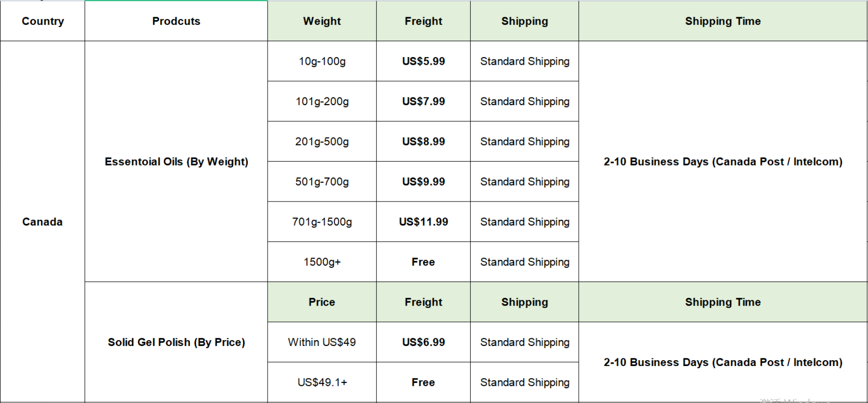
Task: Select the "201g-500g" weight cell
Action: coord(322,142)
